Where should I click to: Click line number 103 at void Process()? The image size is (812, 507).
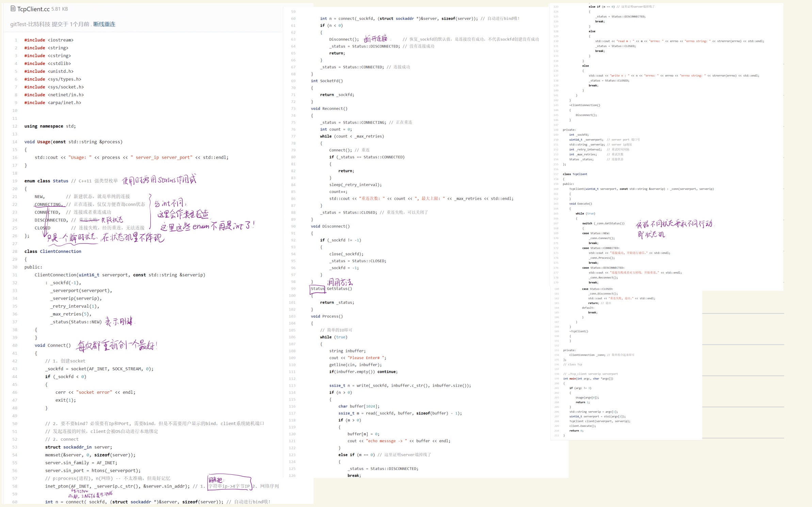(292, 316)
